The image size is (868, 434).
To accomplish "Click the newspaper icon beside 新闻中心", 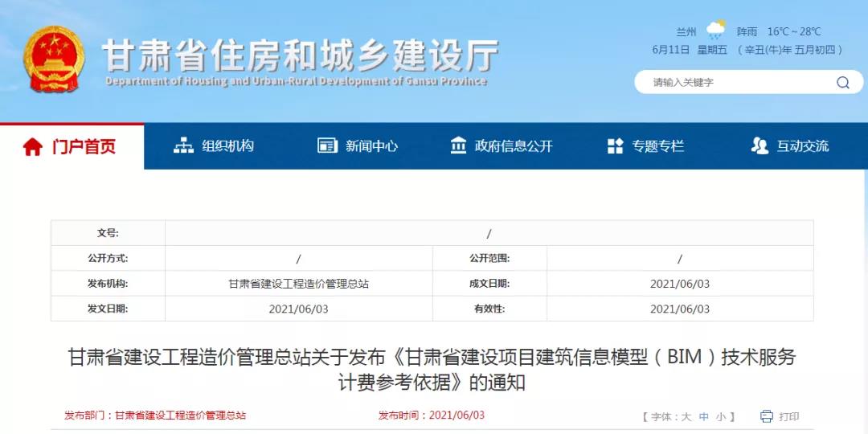I will click(327, 146).
